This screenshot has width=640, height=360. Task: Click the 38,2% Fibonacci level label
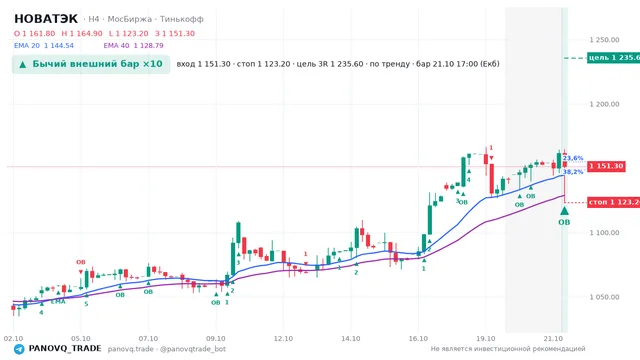coord(573,172)
